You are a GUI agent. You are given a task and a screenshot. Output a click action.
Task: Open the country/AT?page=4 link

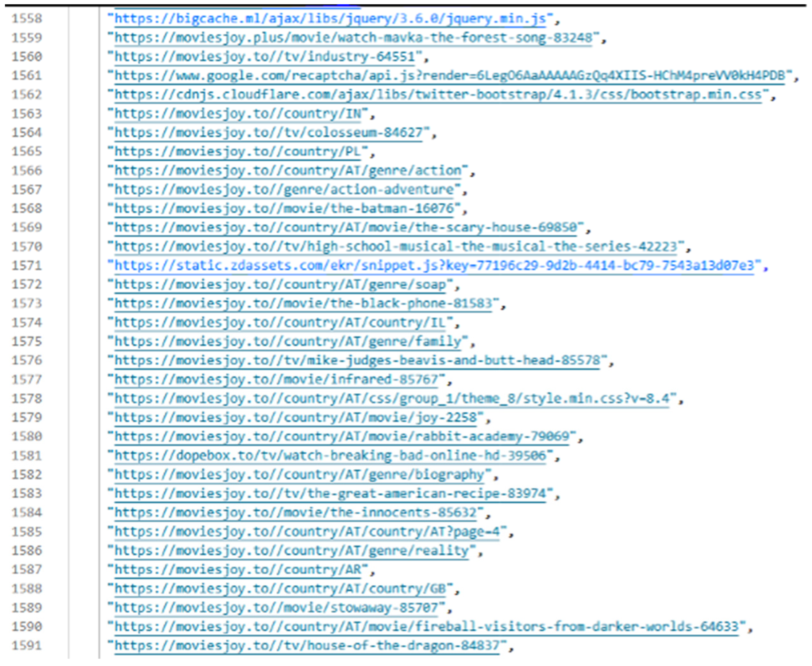point(307,532)
